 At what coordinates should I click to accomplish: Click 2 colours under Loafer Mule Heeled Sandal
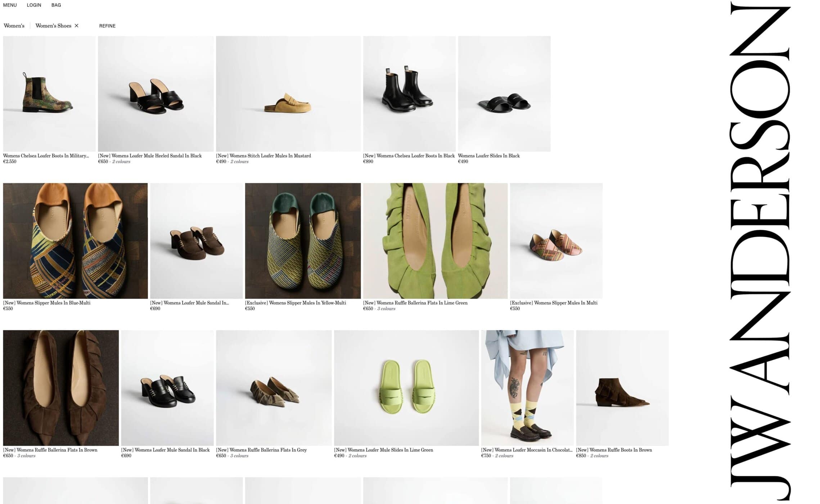click(x=121, y=162)
